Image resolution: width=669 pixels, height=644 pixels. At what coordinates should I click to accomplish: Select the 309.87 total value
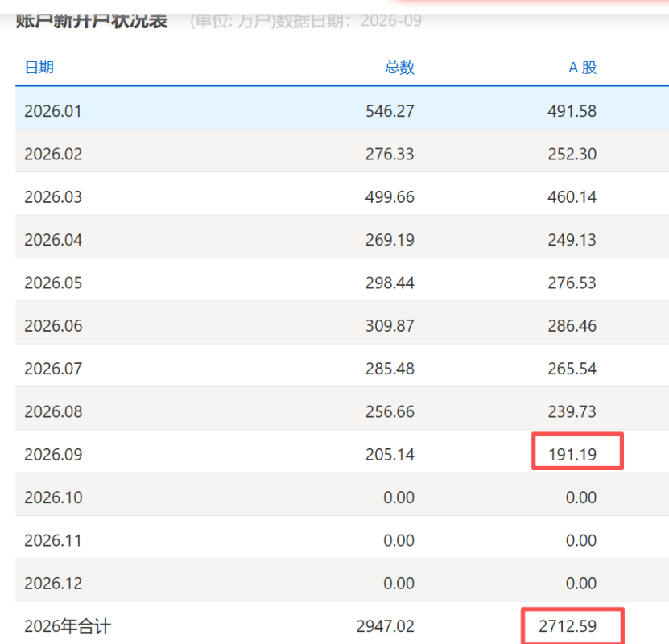tap(390, 326)
